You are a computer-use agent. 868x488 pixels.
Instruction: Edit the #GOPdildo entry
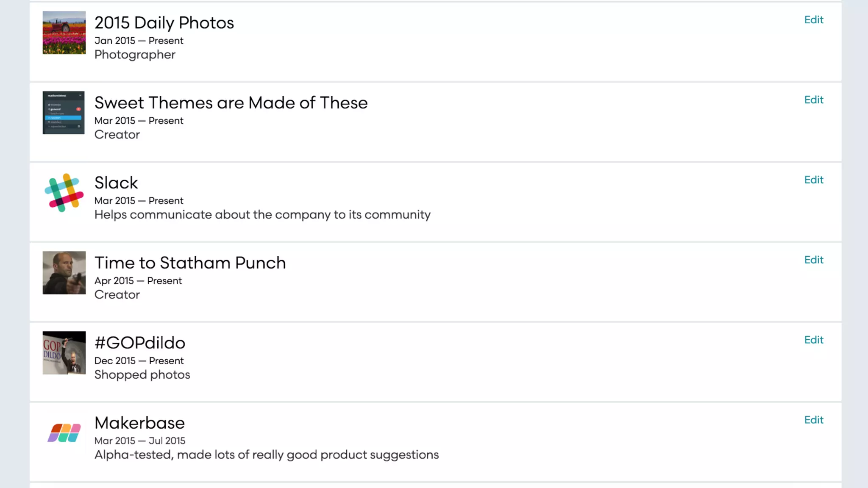813,340
